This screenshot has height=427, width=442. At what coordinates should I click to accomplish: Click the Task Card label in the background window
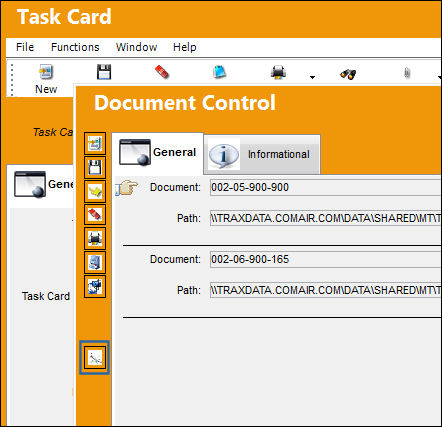click(x=46, y=296)
